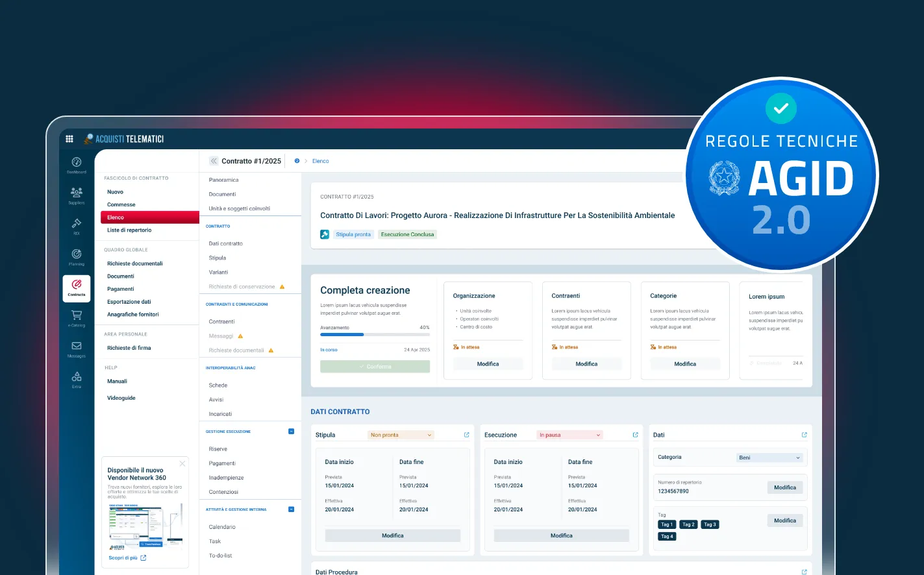
Task: Follow the 'Scopri di più' link
Action: click(127, 557)
